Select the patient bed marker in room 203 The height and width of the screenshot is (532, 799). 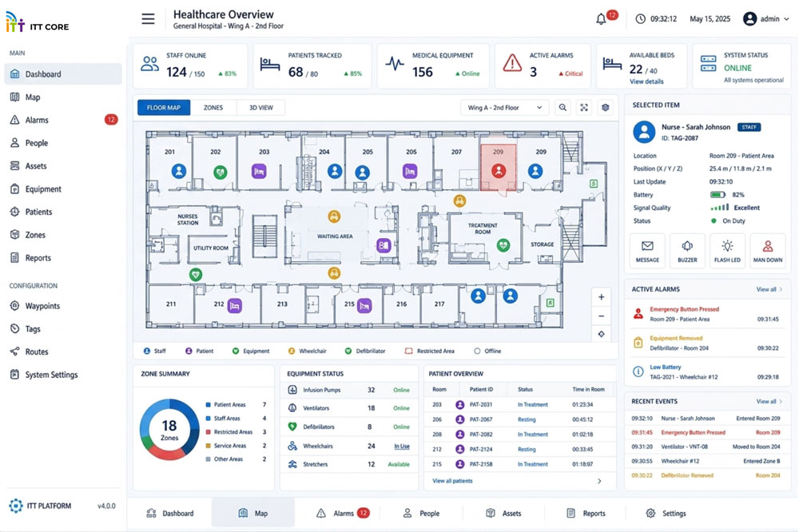(259, 171)
